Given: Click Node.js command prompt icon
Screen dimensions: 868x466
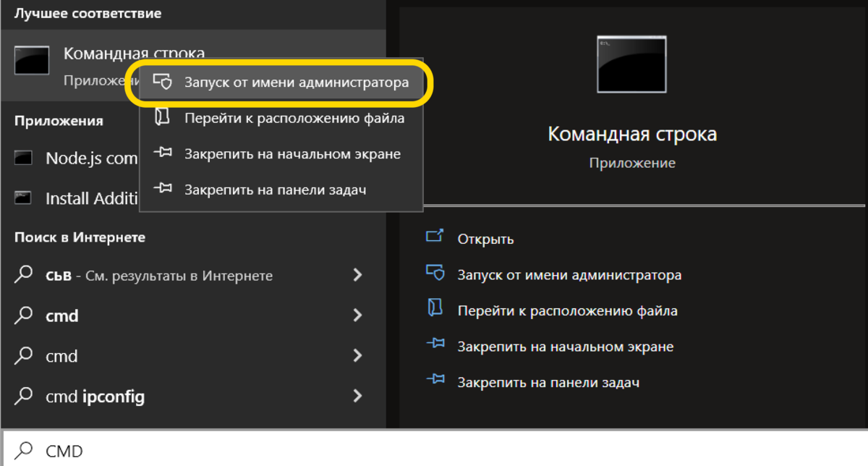Looking at the screenshot, I should click(x=24, y=158).
